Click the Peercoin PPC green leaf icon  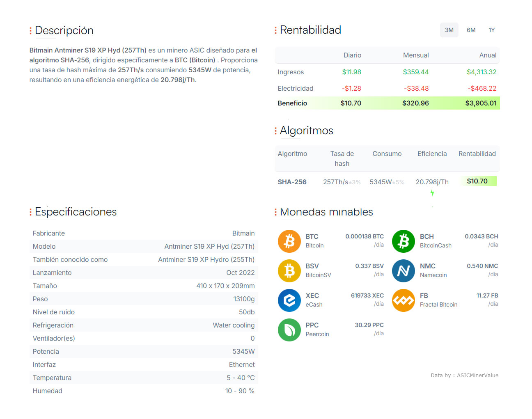click(289, 330)
